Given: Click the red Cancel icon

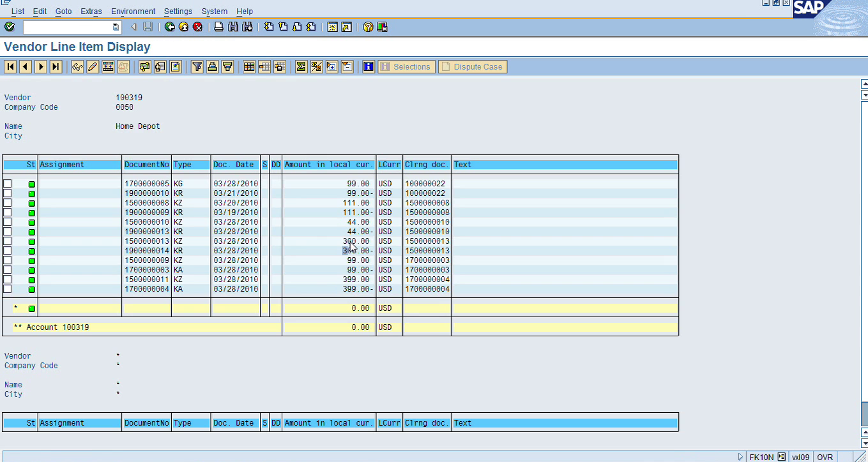Looking at the screenshot, I should [198, 27].
